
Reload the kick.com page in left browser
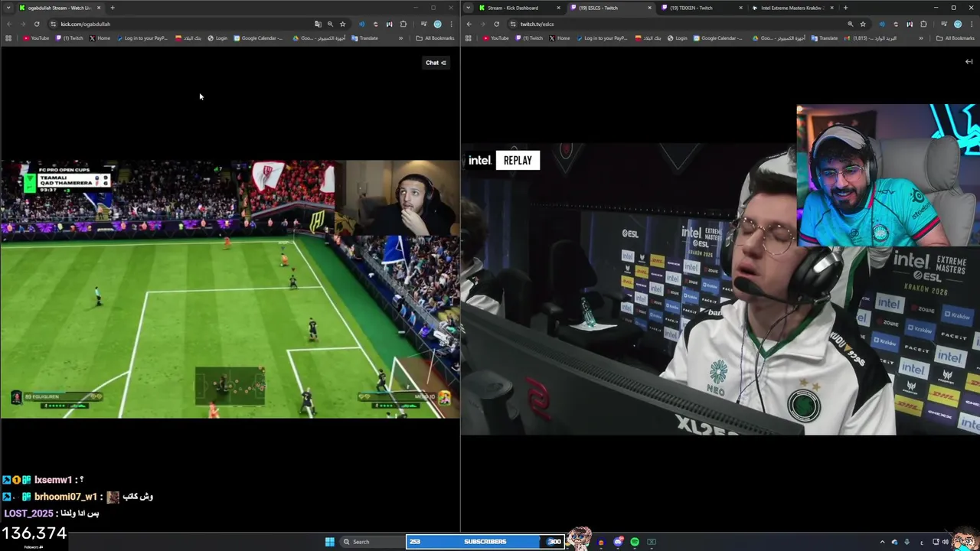pos(37,24)
